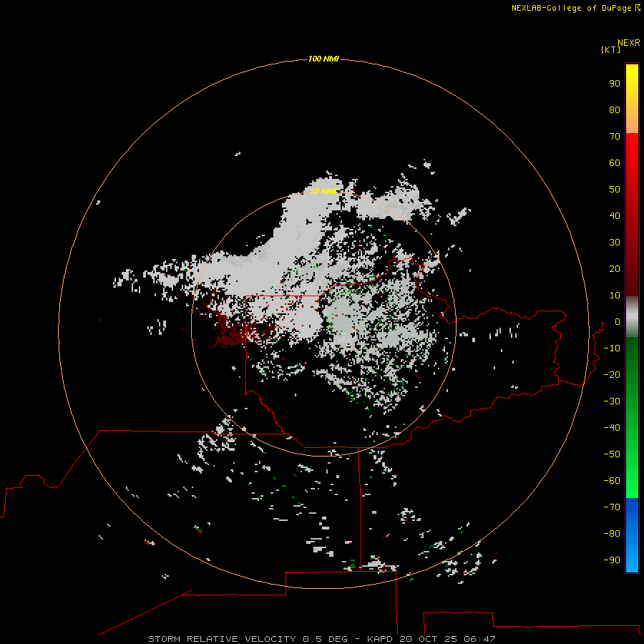This screenshot has height=644, width=644.
Task: Click the -90 value on the velocity scale
Action: [612, 560]
